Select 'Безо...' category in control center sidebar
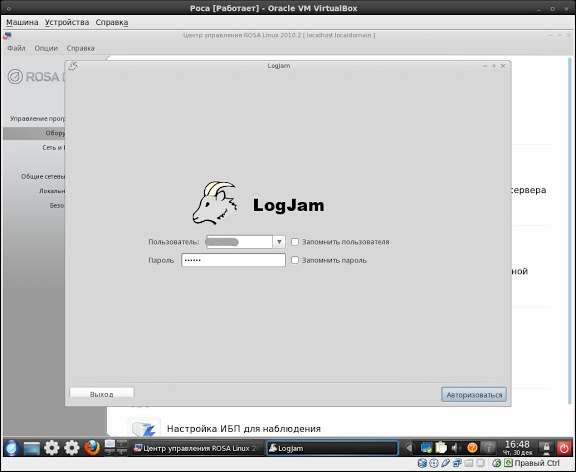 pyautogui.click(x=57, y=205)
